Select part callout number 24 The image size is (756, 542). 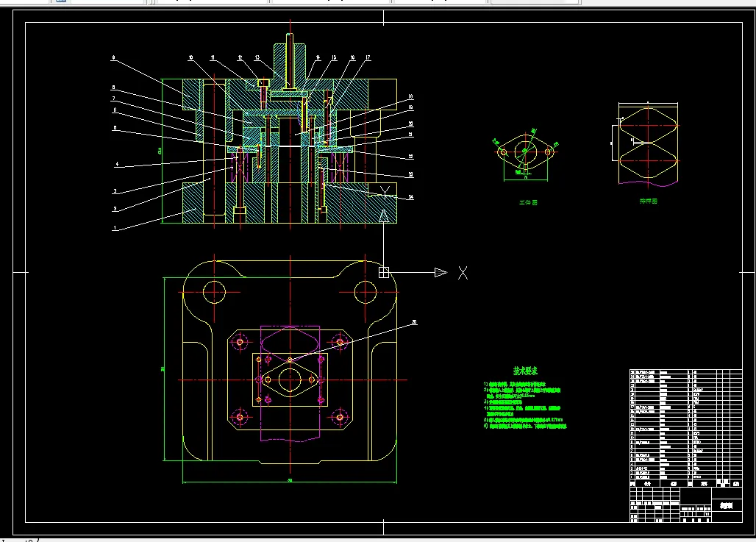411,197
